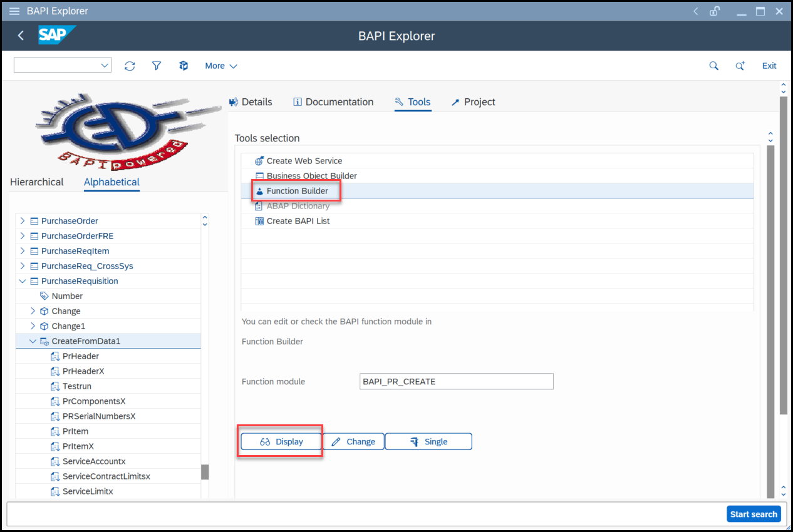793x532 pixels.
Task: Select the PrHeader parameter
Action: point(81,356)
